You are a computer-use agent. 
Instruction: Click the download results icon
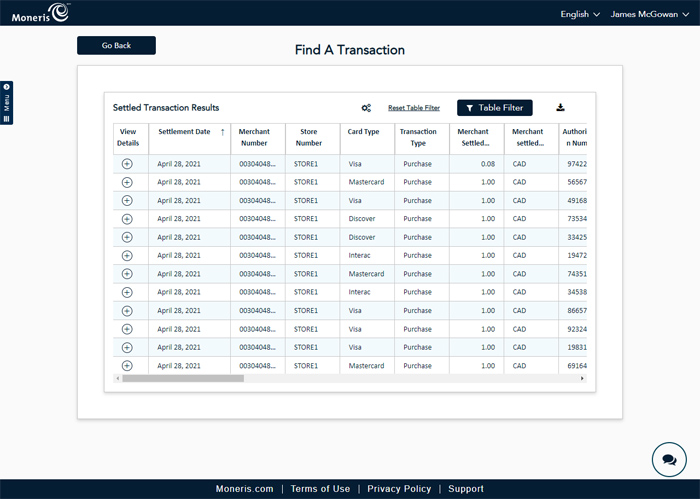point(561,108)
